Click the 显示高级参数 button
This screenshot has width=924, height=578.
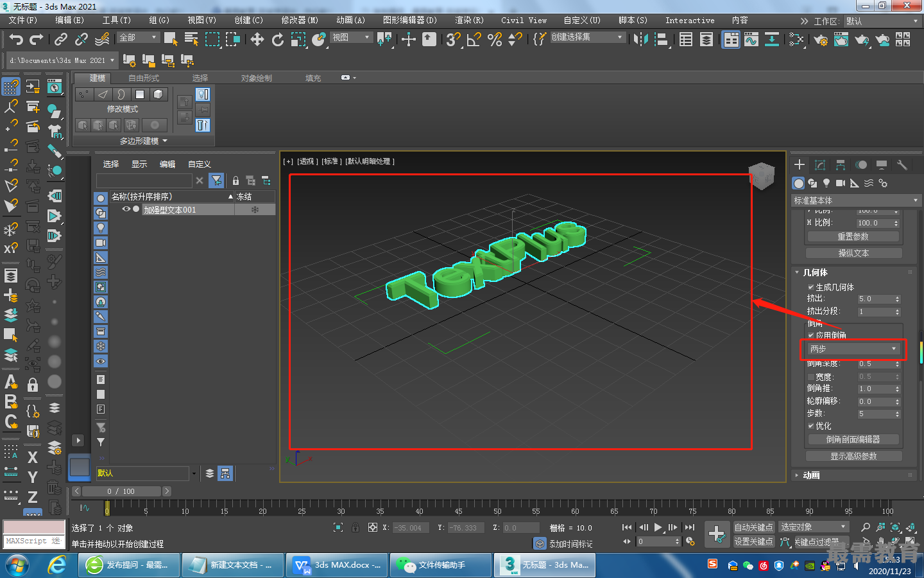point(853,456)
